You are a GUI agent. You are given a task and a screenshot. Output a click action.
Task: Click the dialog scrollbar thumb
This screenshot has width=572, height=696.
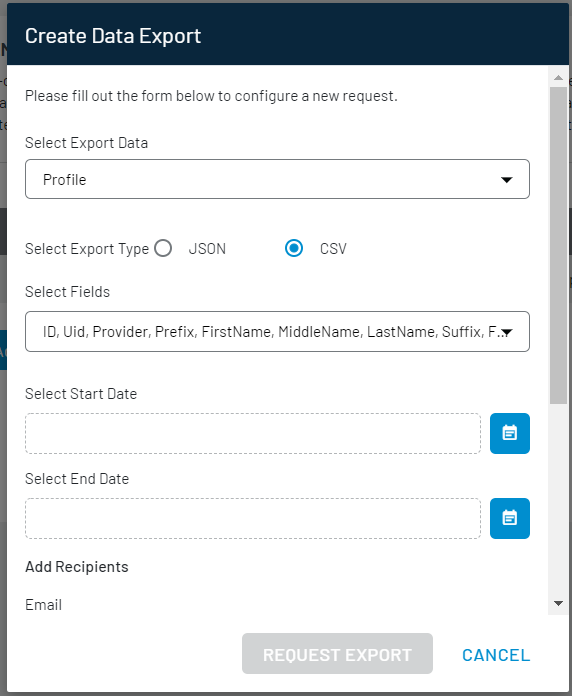point(558,245)
